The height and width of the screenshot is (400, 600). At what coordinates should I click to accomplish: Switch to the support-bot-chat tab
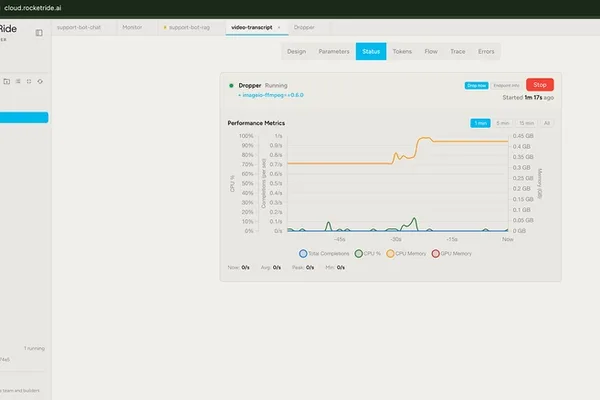tap(79, 27)
